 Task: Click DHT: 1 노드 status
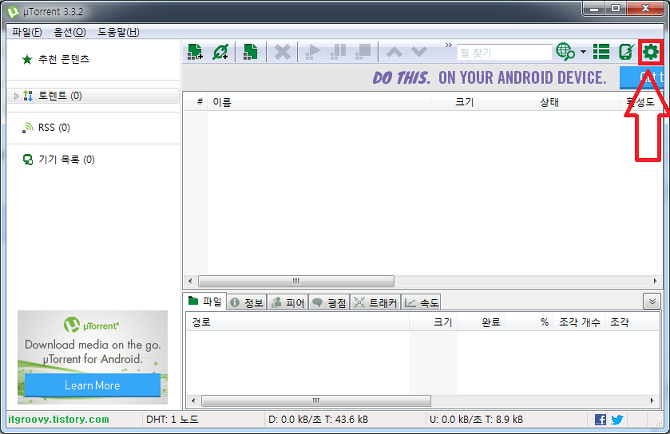tap(172, 419)
